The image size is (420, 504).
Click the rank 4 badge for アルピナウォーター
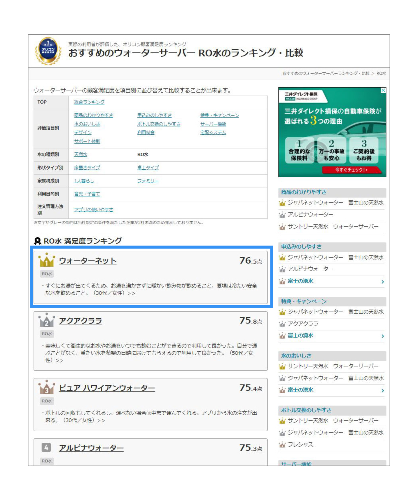click(46, 448)
